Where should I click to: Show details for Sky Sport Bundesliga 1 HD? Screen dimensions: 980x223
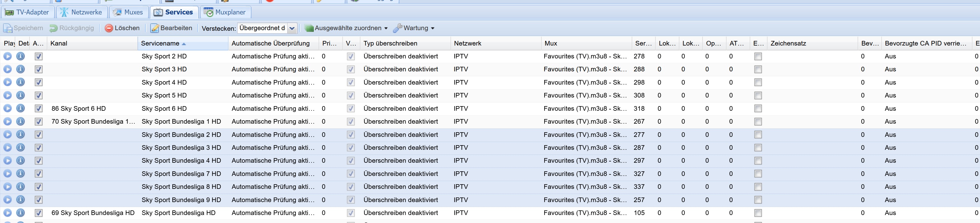click(x=21, y=121)
